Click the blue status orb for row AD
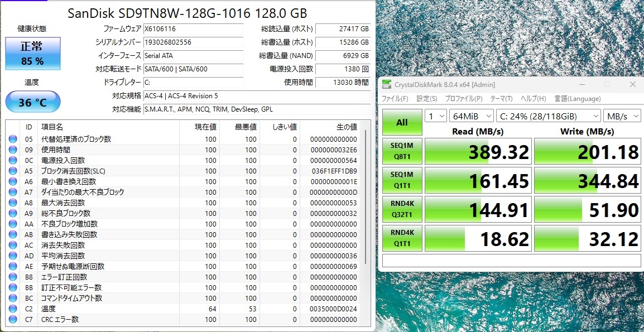The image size is (644, 332). (13, 256)
